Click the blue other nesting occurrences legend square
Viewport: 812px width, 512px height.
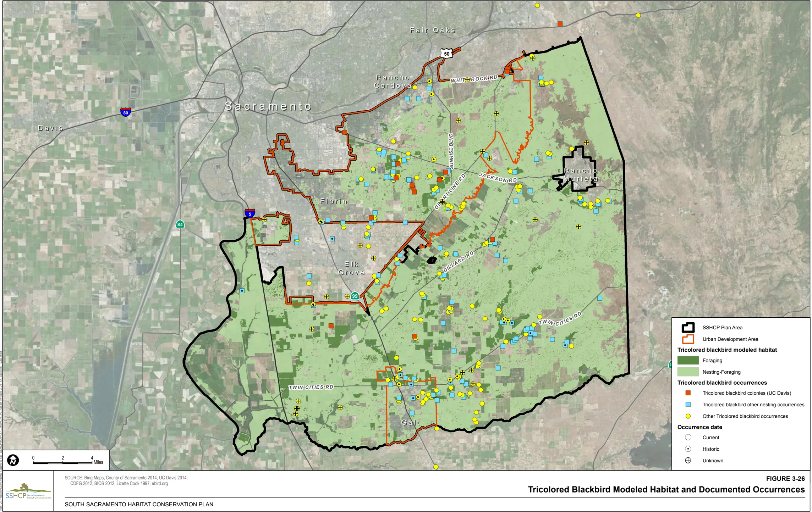[x=688, y=405]
